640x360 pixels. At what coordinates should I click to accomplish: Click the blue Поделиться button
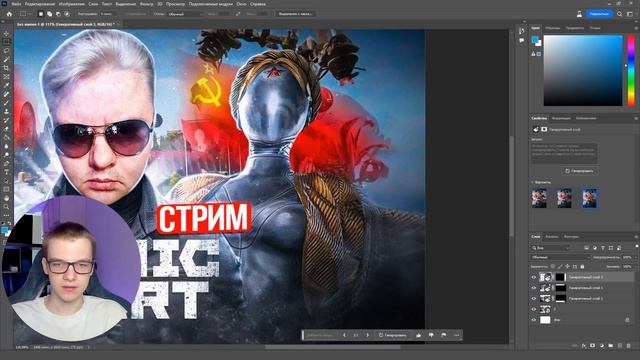click(599, 14)
